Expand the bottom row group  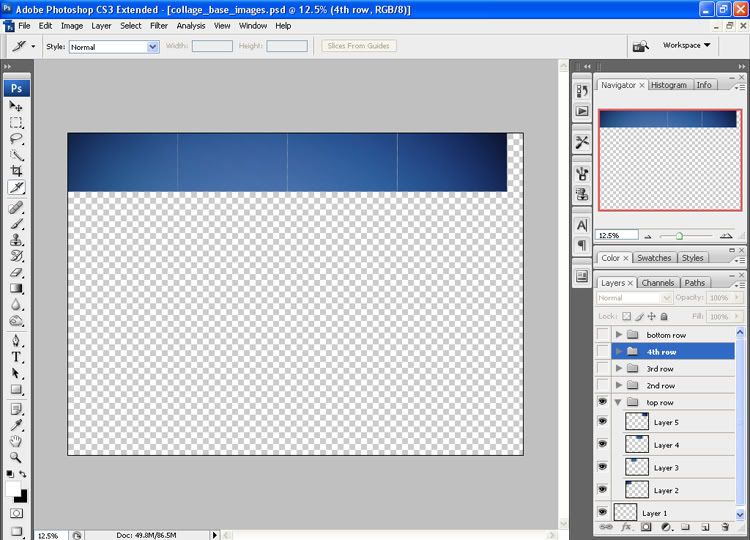pos(619,334)
